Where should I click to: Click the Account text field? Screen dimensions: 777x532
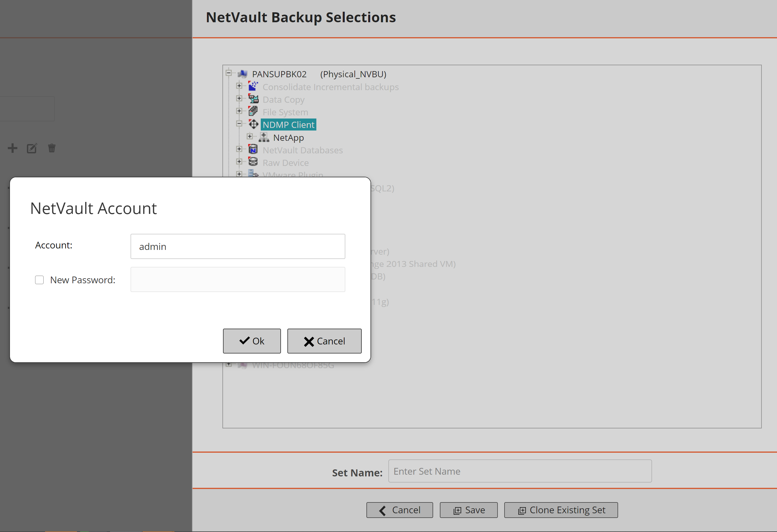coord(238,246)
